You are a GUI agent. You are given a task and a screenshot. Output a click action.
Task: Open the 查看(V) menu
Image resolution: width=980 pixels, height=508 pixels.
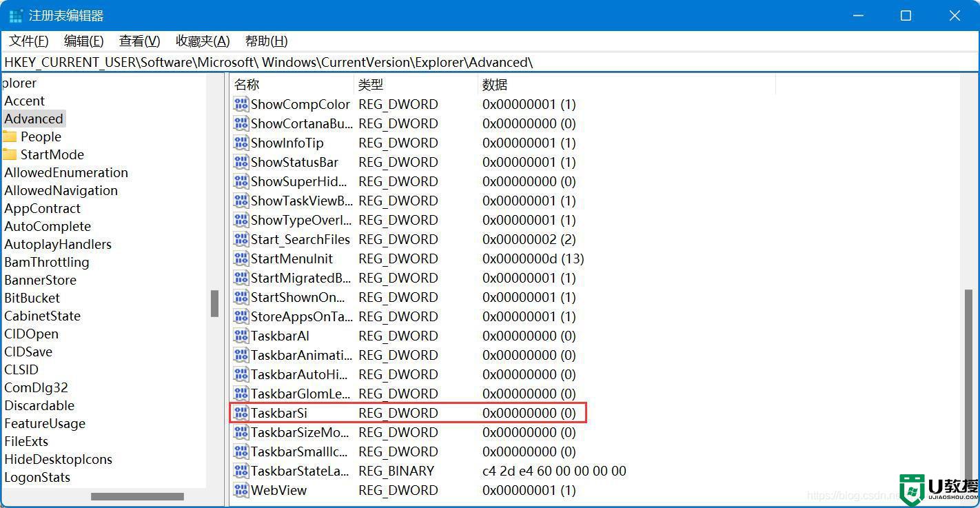[139, 41]
